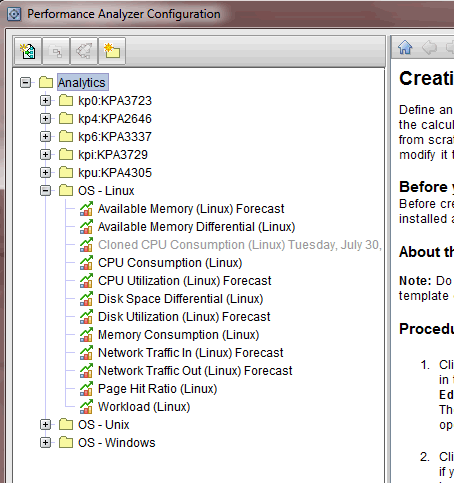Select the kp6:KPA3337 label
The image size is (454, 483).
click(115, 136)
